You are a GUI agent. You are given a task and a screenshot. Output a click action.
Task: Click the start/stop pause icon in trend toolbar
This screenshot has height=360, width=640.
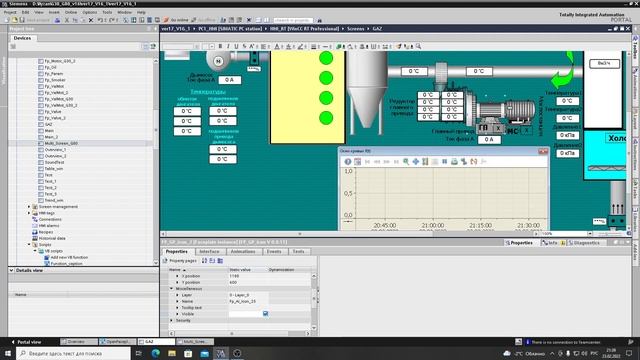click(x=444, y=162)
